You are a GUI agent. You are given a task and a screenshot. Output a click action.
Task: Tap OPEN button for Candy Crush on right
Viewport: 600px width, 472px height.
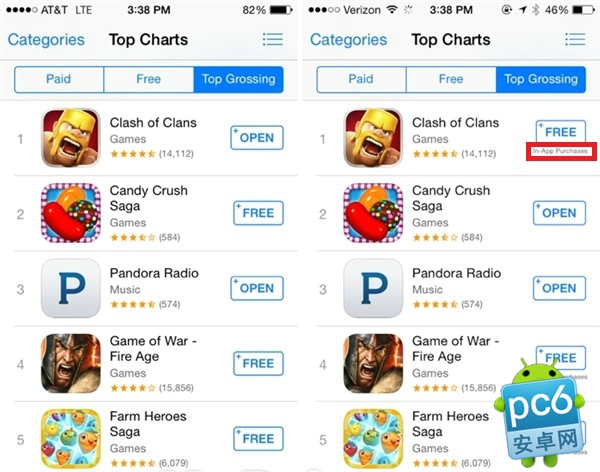tap(559, 213)
